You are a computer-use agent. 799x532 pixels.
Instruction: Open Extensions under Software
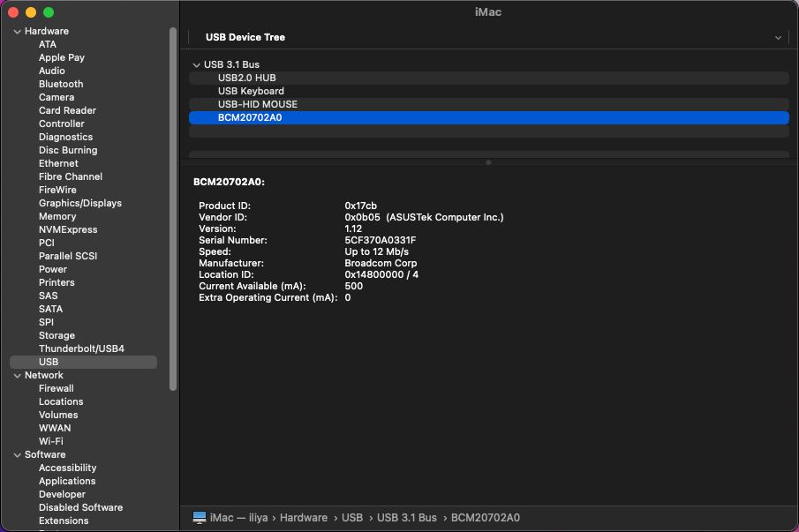(x=64, y=521)
